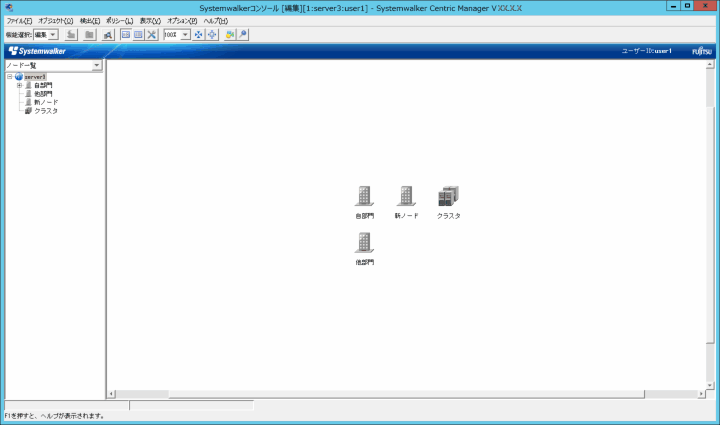Select server3 in the node tree
This screenshot has height=425, width=720.
35,77
